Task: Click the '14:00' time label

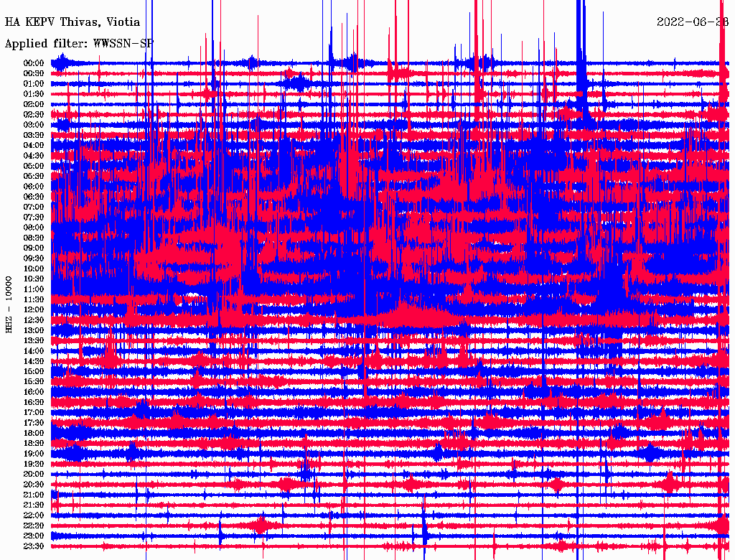Action: (34, 351)
